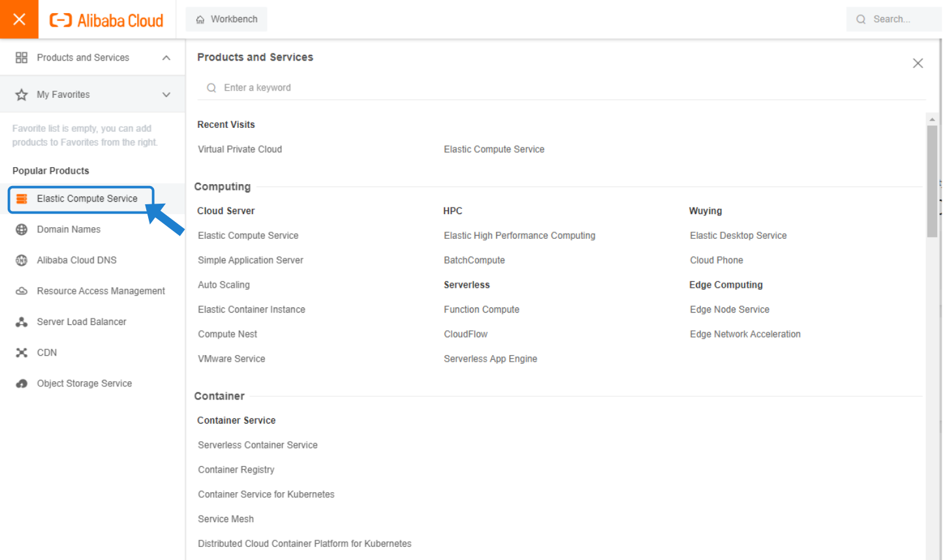The width and height of the screenshot is (943, 560).
Task: Select the Server Load Balancer icon
Action: pyautogui.click(x=22, y=322)
